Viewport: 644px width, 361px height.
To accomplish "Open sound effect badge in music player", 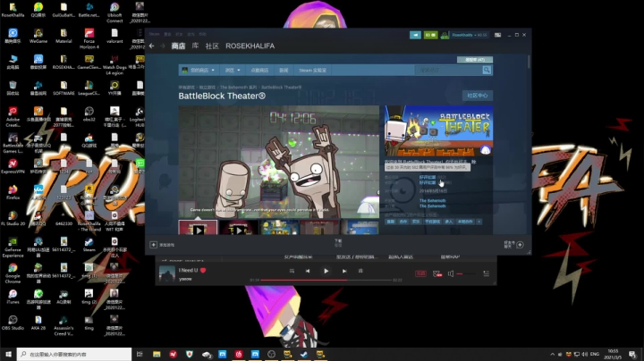I will click(420, 273).
